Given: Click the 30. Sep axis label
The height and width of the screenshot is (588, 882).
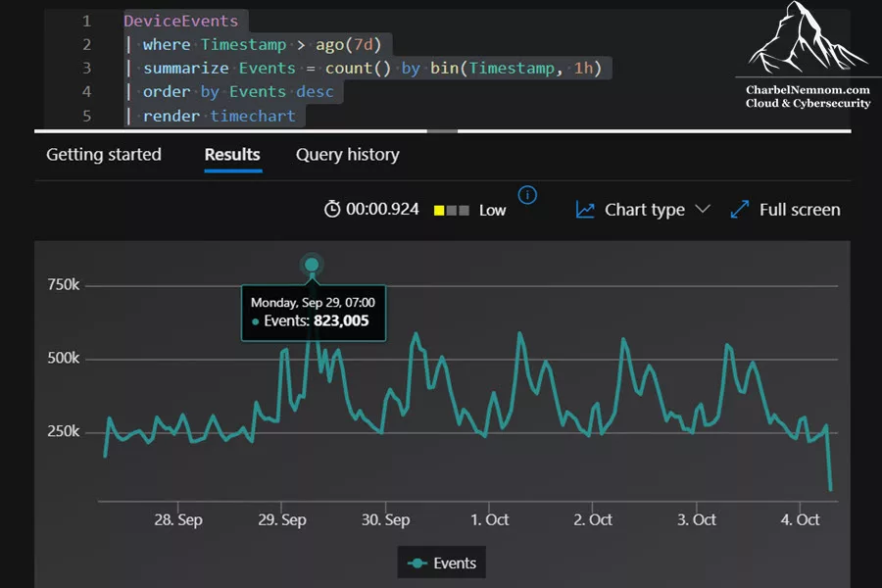Looking at the screenshot, I should [x=385, y=519].
